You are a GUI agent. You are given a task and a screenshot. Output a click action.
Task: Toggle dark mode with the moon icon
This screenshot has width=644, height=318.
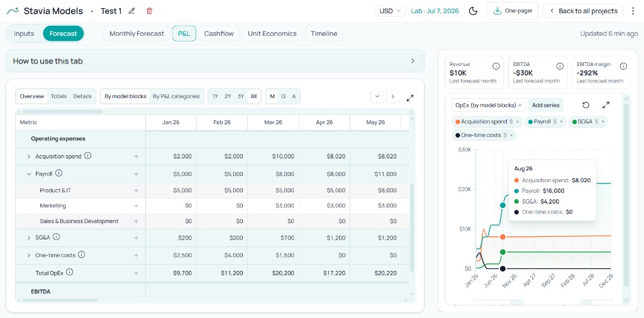[x=473, y=11]
